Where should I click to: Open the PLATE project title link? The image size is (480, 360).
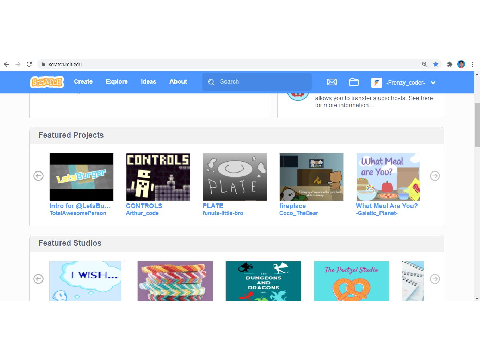[213, 206]
